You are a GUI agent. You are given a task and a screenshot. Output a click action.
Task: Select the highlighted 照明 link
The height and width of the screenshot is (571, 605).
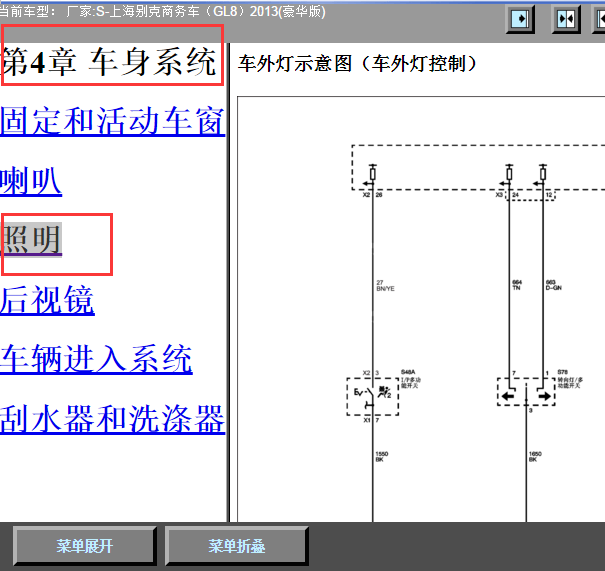coord(32,240)
